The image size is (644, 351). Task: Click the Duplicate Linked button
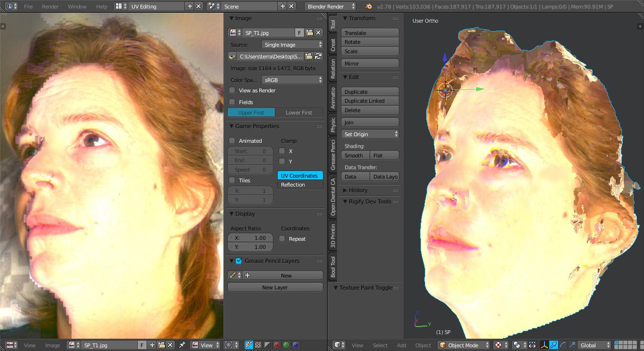[x=370, y=101]
